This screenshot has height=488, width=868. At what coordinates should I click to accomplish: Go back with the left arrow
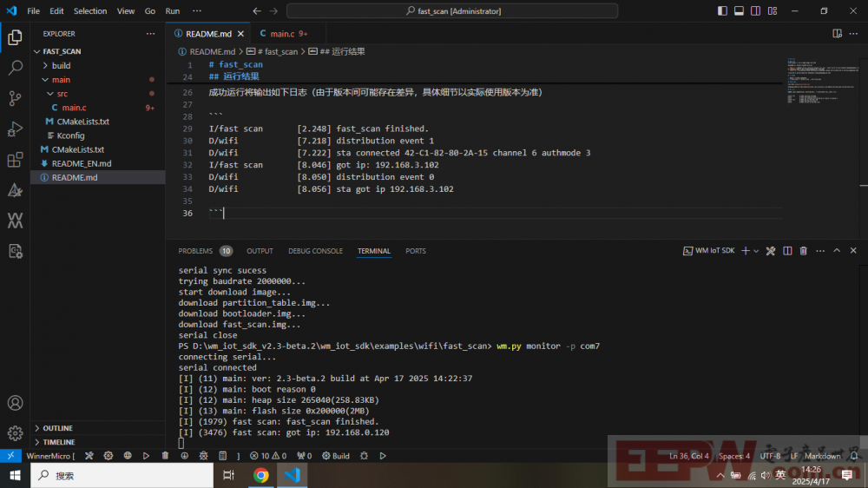[257, 11]
